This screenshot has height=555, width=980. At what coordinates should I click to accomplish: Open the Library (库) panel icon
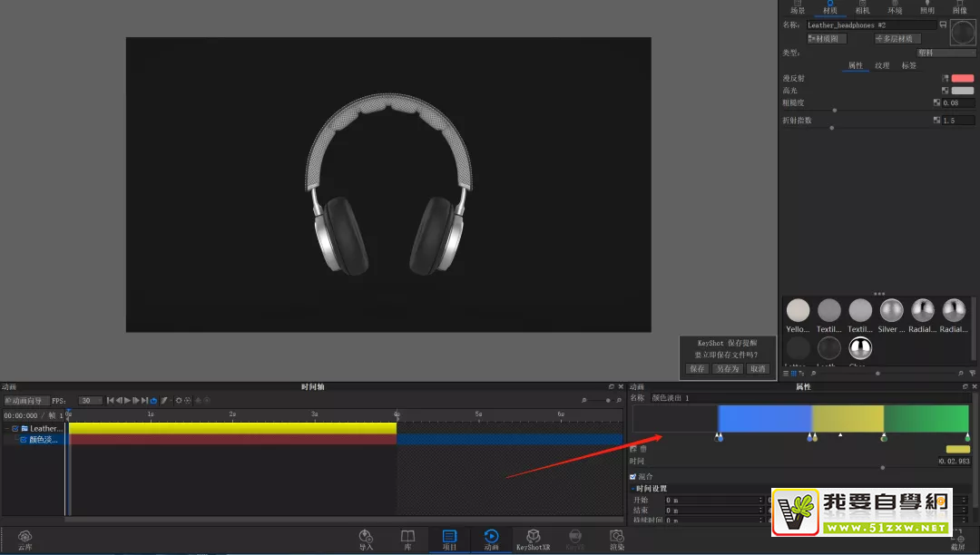408,537
